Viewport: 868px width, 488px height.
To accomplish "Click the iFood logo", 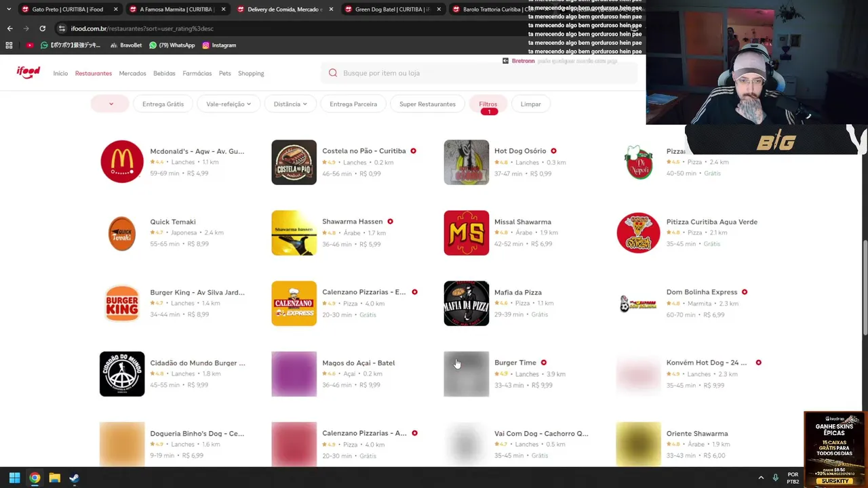I will [28, 73].
